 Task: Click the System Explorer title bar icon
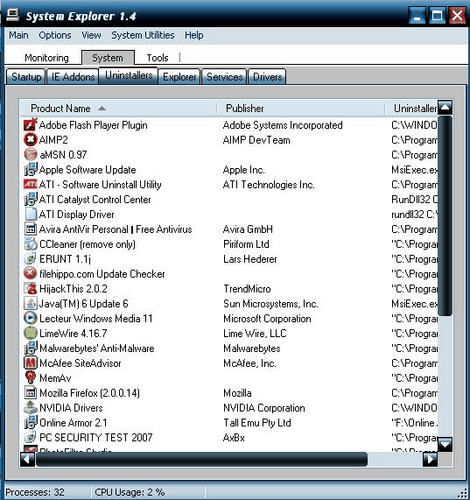[13, 15]
